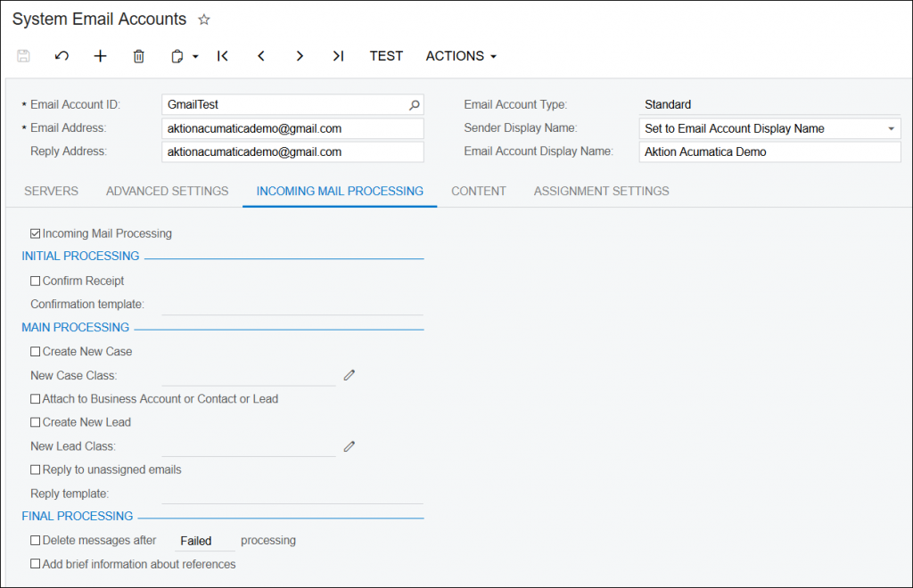
Task: Click the clipboard icon
Action: 177,56
